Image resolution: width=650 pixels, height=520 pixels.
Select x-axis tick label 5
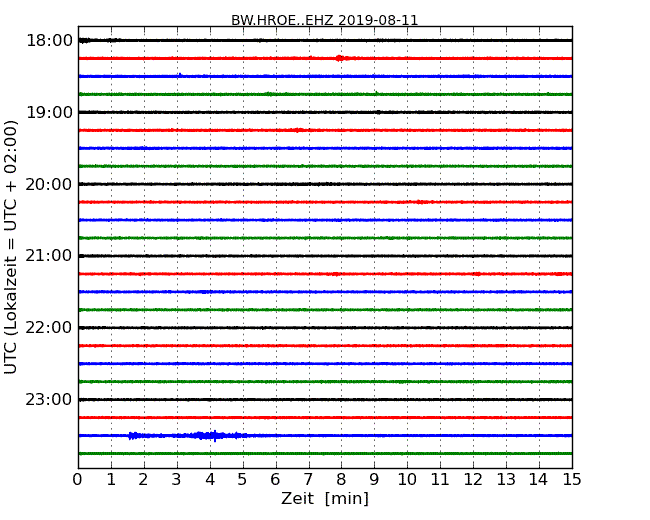[x=243, y=480]
